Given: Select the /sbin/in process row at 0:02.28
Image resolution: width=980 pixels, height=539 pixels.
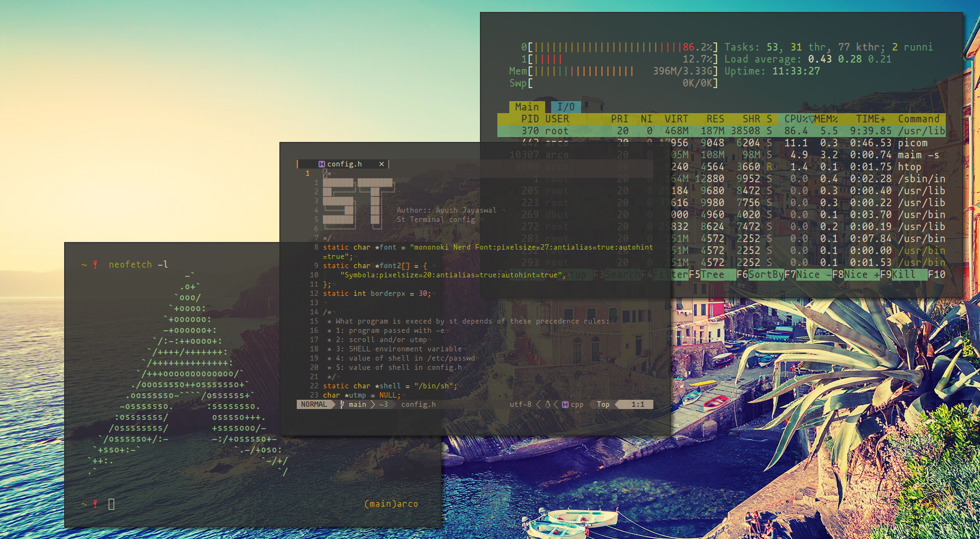Looking at the screenshot, I should (721, 179).
